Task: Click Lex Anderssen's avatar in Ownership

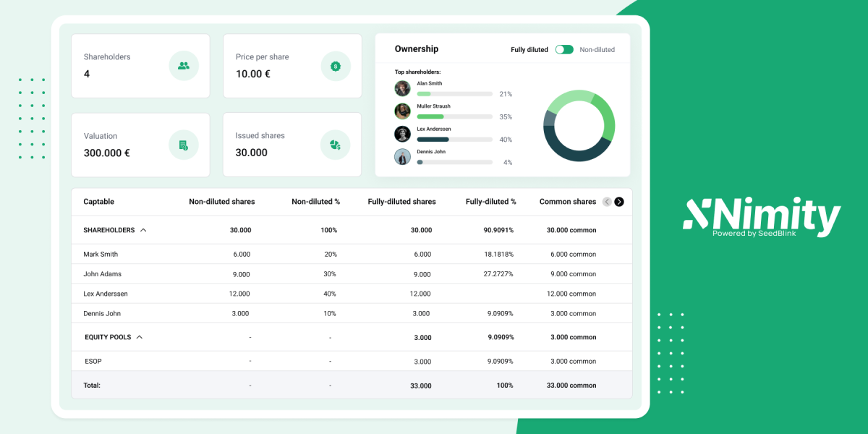Action: [x=402, y=134]
